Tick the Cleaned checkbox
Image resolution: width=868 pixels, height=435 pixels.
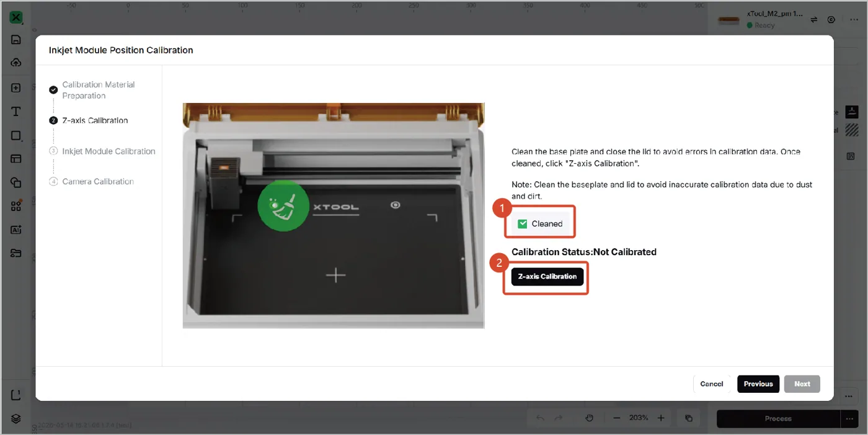[x=522, y=224]
